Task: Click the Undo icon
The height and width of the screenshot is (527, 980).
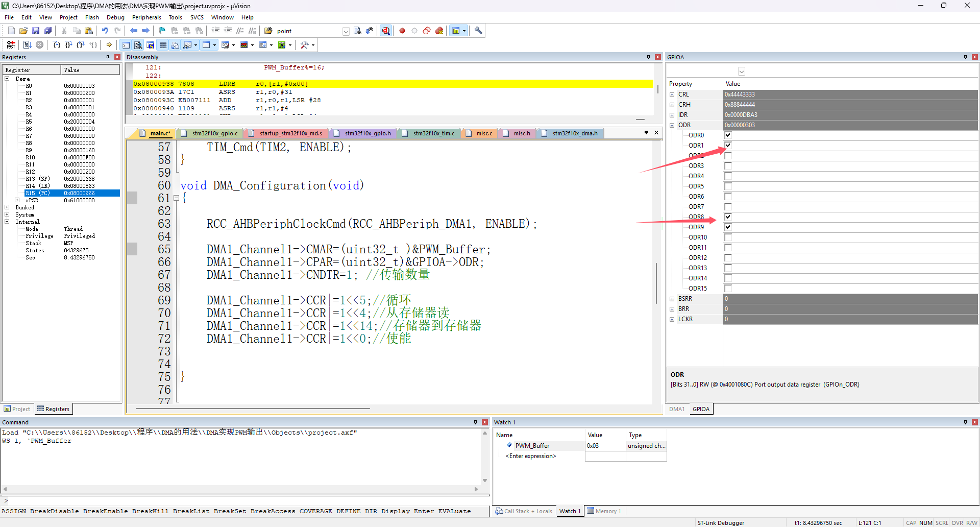Action: (x=105, y=31)
